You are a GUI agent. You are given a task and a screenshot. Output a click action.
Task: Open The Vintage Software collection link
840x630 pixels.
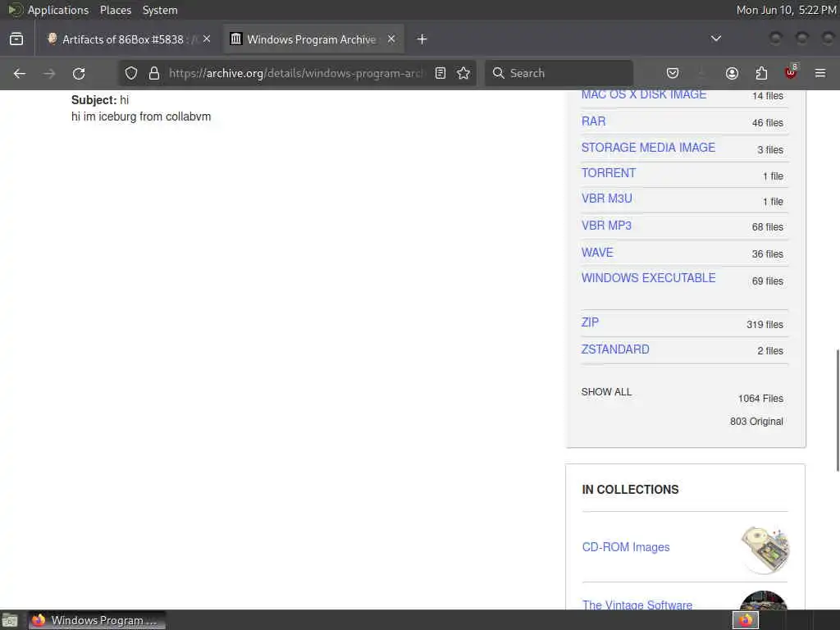pos(637,605)
